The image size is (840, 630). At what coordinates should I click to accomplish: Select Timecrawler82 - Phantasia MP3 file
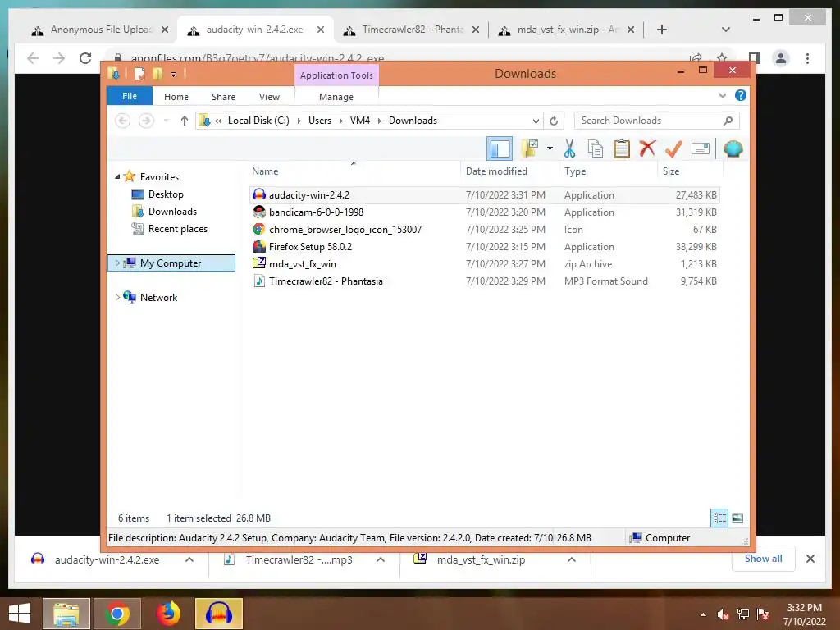pyautogui.click(x=484, y=281)
